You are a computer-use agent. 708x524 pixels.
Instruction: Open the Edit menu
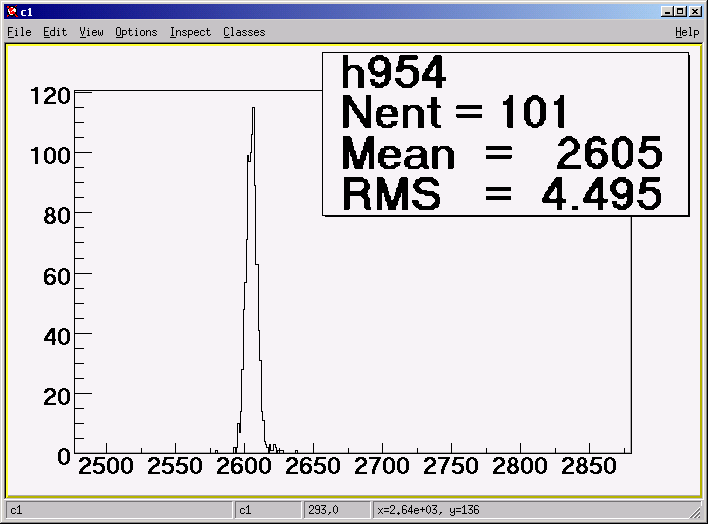55,32
